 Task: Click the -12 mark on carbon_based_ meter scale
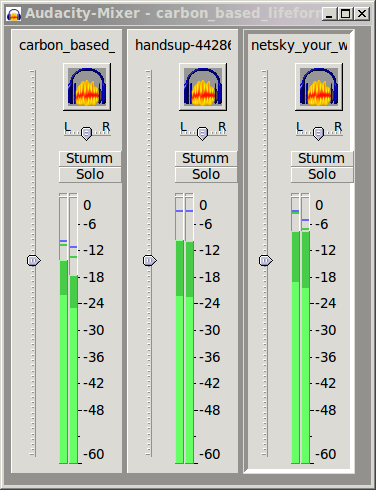pos(94,250)
